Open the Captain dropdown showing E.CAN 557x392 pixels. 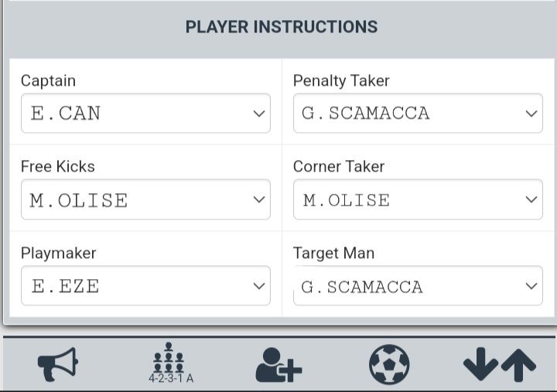point(145,114)
